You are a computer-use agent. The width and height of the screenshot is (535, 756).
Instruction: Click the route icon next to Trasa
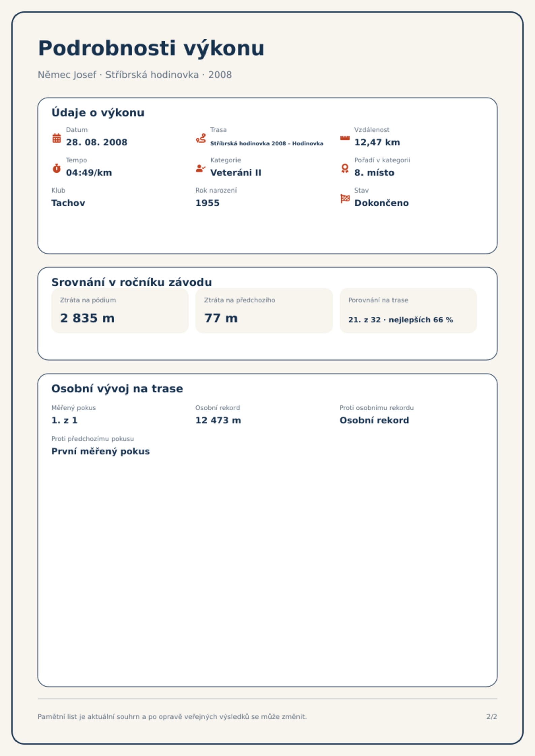coord(201,138)
